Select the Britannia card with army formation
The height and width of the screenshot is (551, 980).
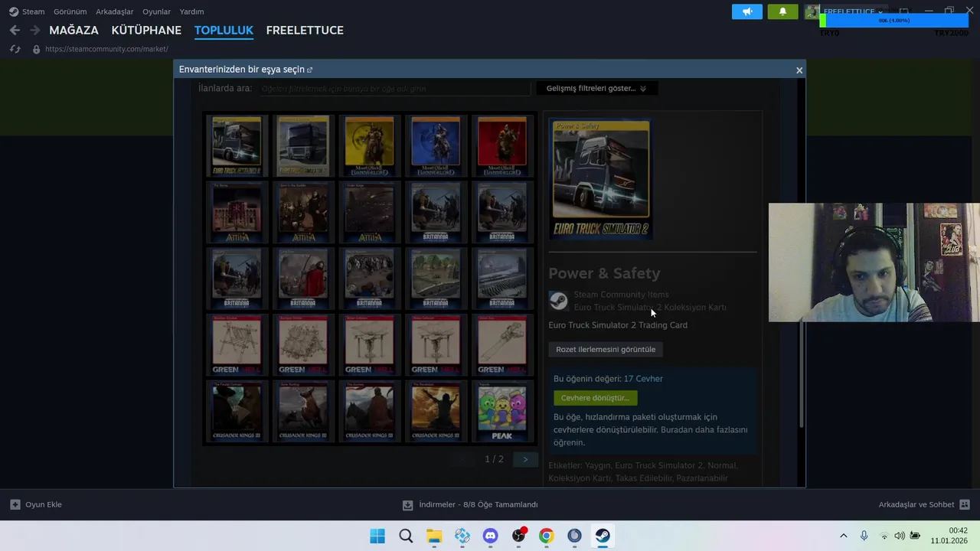[x=502, y=279]
